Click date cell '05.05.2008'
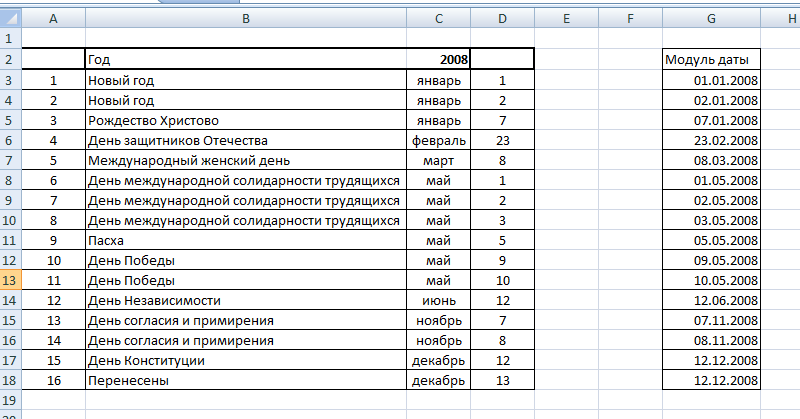800x419 pixels. [711, 240]
